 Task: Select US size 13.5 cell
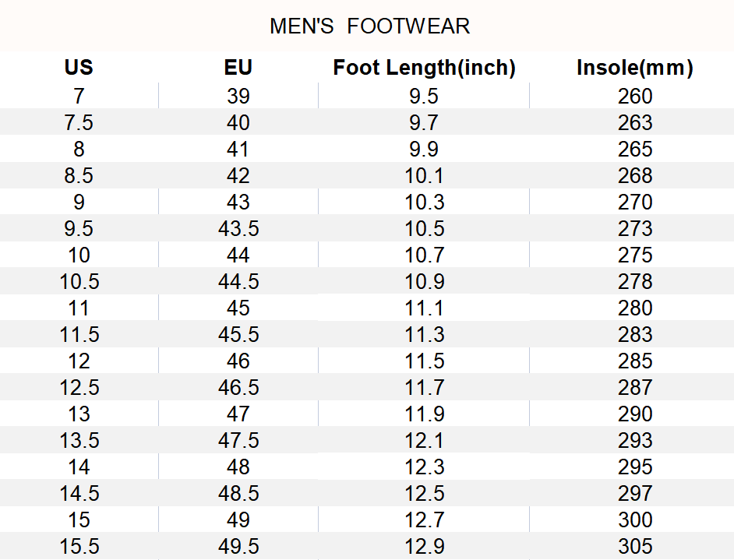click(79, 441)
